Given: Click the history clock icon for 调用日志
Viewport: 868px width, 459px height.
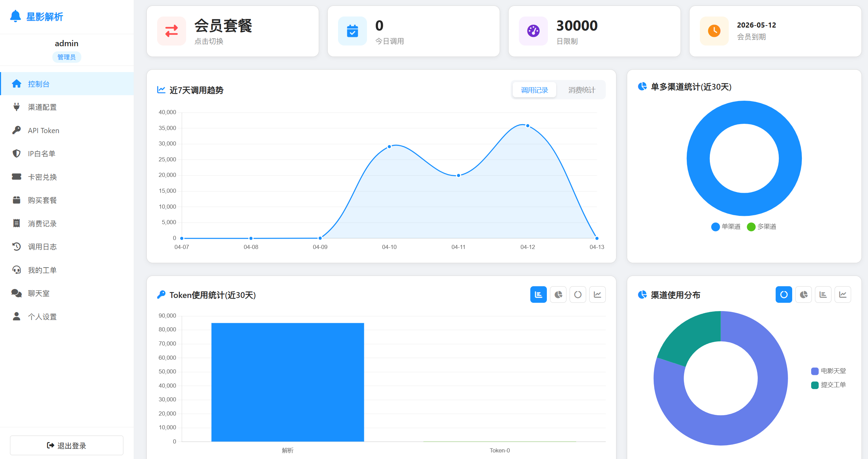Looking at the screenshot, I should tap(17, 247).
